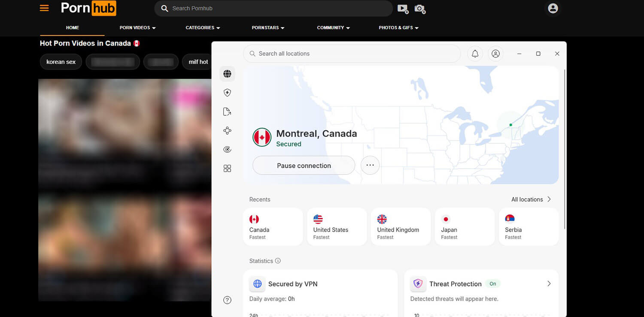Open Dark Web Monitor radar icon in sidebar

point(228,149)
